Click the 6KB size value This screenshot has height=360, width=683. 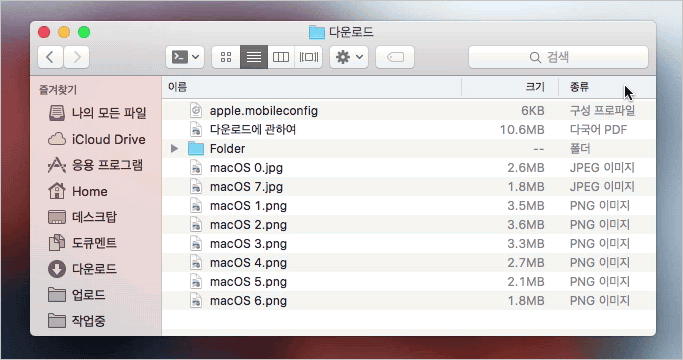533,111
